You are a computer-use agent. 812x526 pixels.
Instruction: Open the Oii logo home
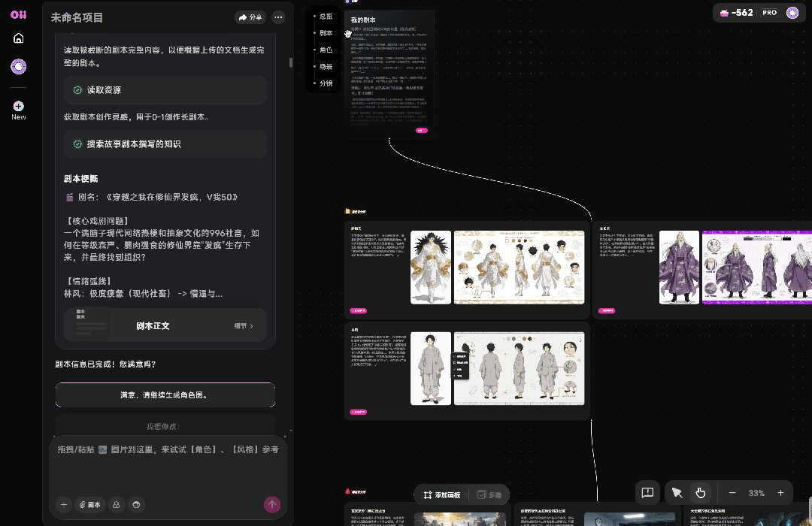coord(18,14)
